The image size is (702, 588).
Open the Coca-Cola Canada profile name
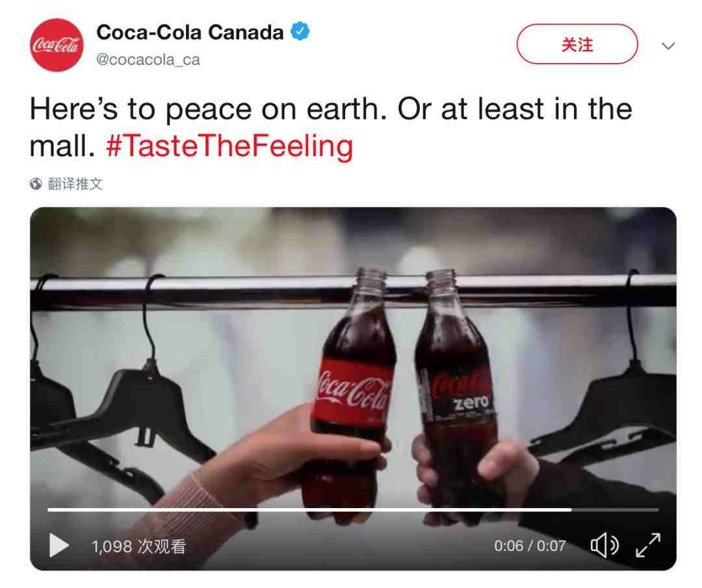pyautogui.click(x=190, y=32)
